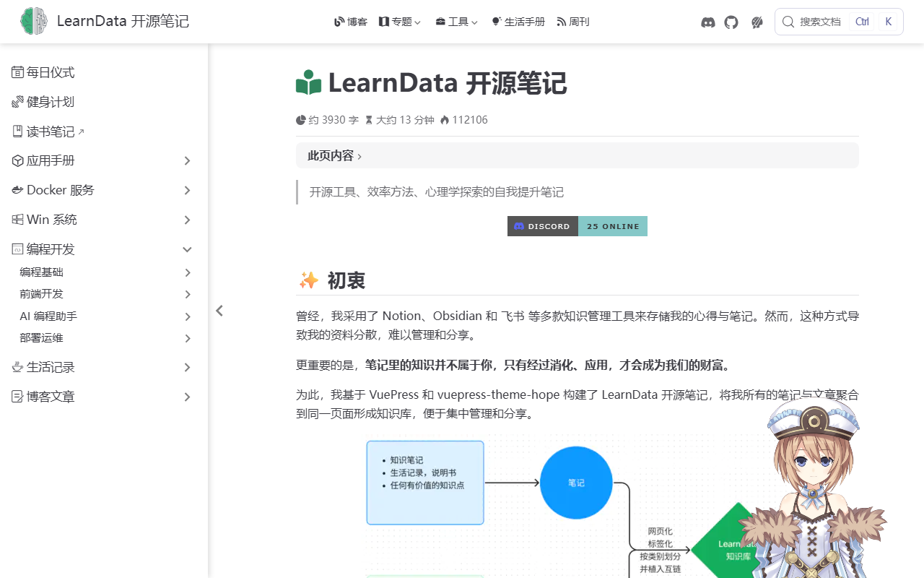Click the page views flame icon
Viewport: 924px width, 578px height.
(445, 120)
